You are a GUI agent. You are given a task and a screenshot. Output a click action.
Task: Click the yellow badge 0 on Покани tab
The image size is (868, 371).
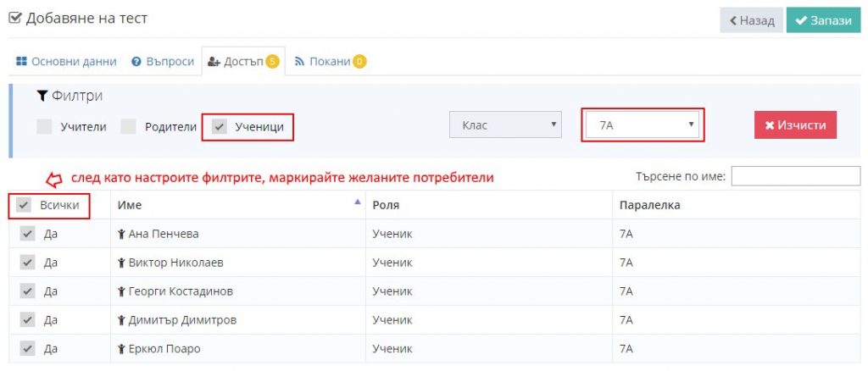pyautogui.click(x=359, y=61)
